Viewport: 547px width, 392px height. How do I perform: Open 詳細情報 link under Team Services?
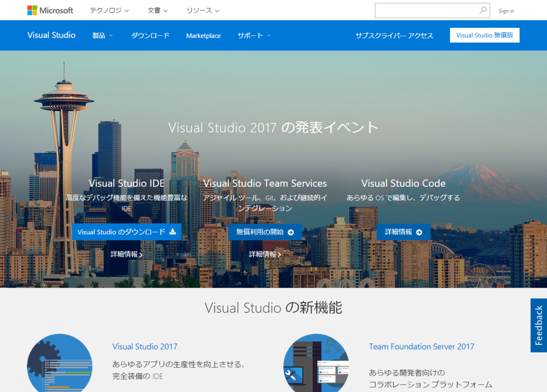click(265, 254)
